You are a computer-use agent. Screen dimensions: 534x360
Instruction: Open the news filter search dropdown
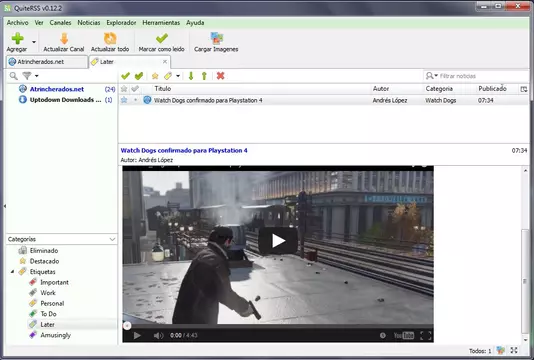click(432, 76)
